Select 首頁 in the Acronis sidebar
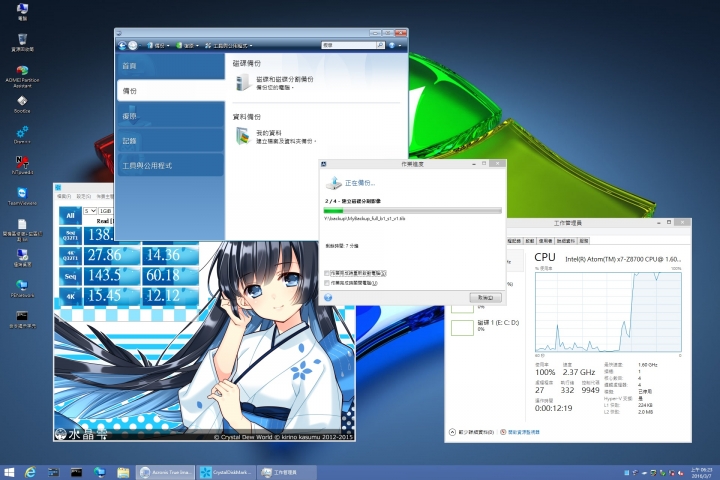The width and height of the screenshot is (720, 480). tap(170, 66)
